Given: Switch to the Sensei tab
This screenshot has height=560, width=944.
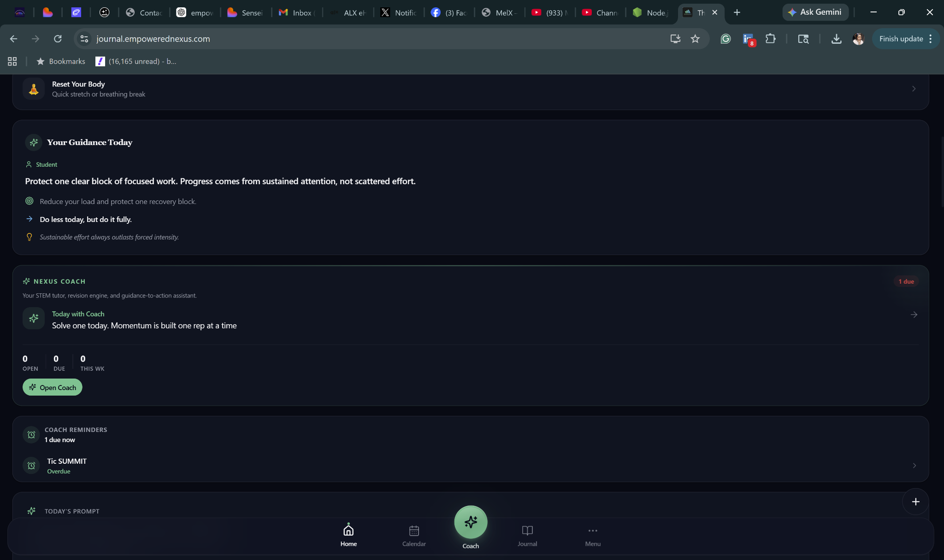Looking at the screenshot, I should tap(246, 12).
